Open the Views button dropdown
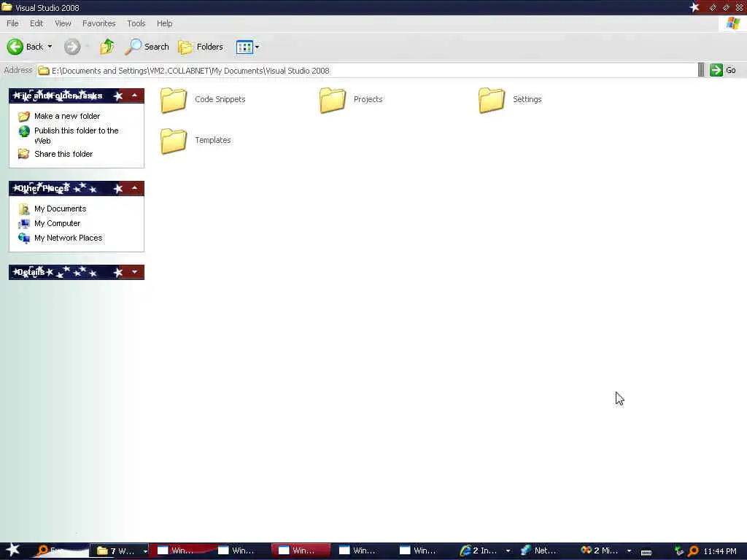Image resolution: width=747 pixels, height=560 pixels. coord(258,47)
